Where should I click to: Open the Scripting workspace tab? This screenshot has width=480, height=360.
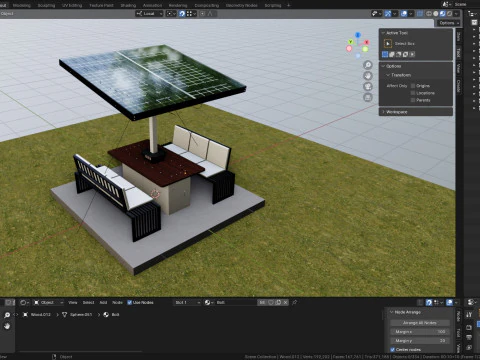click(273, 5)
